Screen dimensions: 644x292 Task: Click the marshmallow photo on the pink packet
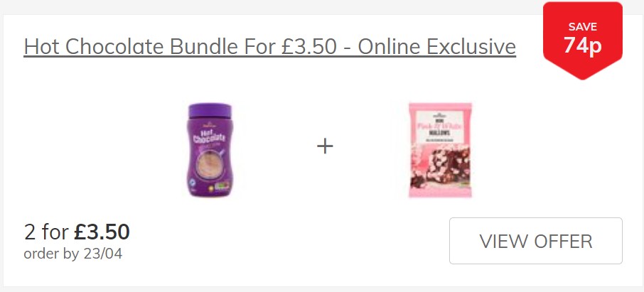tap(440, 166)
